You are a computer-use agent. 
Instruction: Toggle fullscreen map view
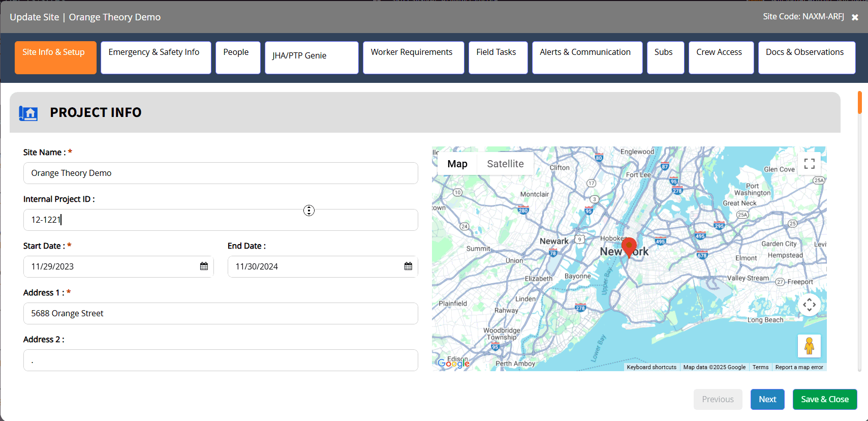[810, 164]
